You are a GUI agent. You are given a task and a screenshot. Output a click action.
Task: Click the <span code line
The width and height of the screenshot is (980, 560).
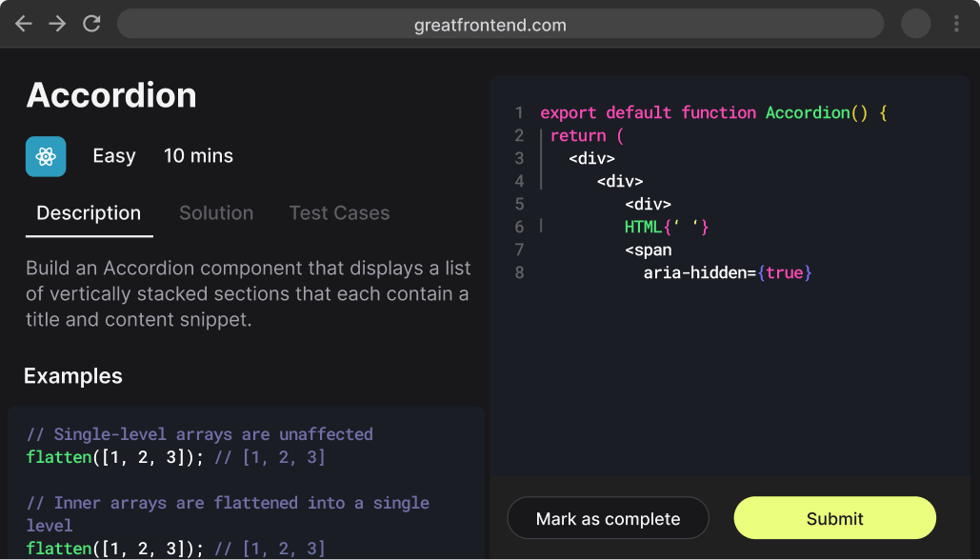(x=649, y=250)
